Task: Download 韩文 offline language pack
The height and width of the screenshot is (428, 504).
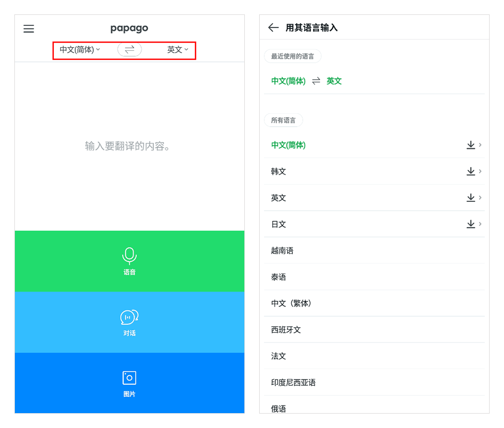Action: [470, 171]
